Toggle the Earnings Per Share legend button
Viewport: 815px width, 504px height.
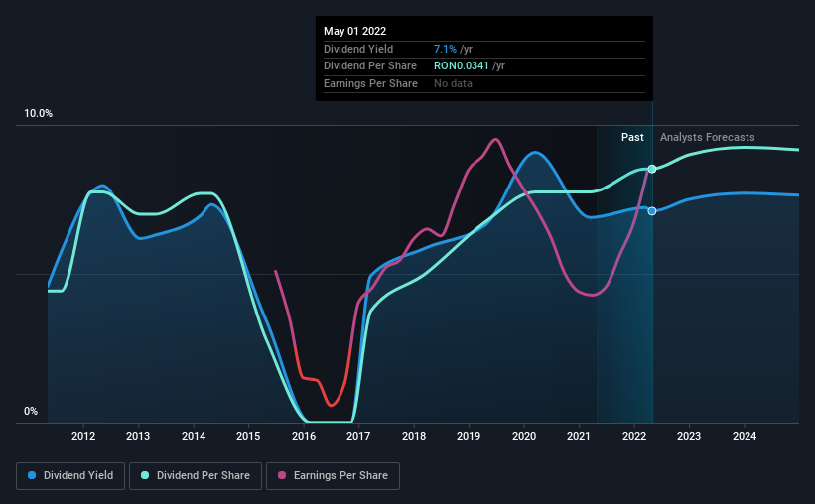[x=333, y=476]
